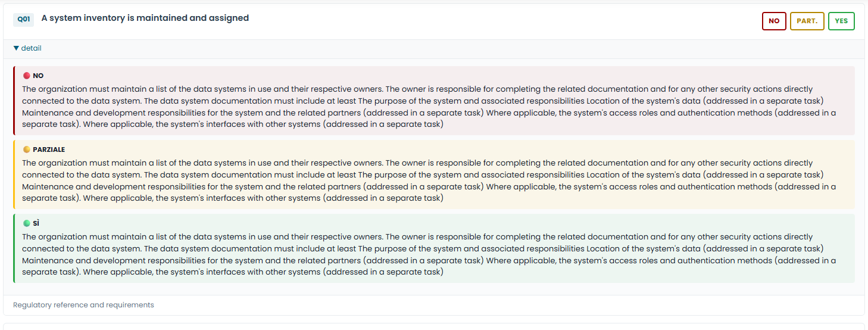The width and height of the screenshot is (868, 330).
Task: Open question title "A system inventory is maintained"
Action: click(145, 18)
